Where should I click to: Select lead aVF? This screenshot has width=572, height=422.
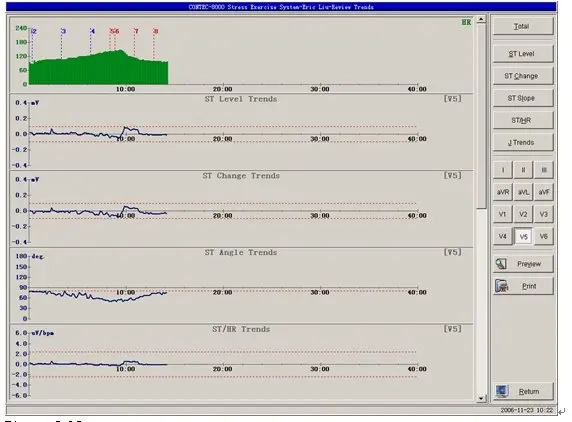(544, 192)
